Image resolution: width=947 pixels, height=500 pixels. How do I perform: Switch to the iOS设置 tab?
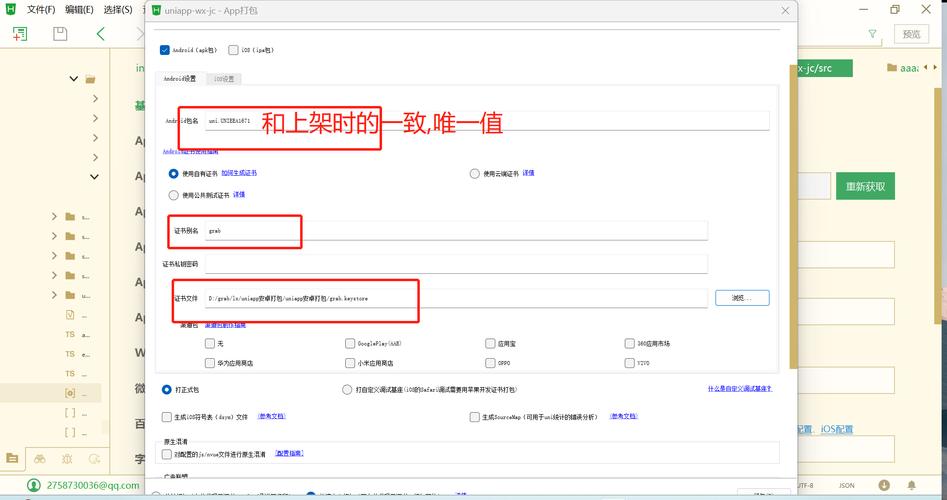[x=222, y=78]
